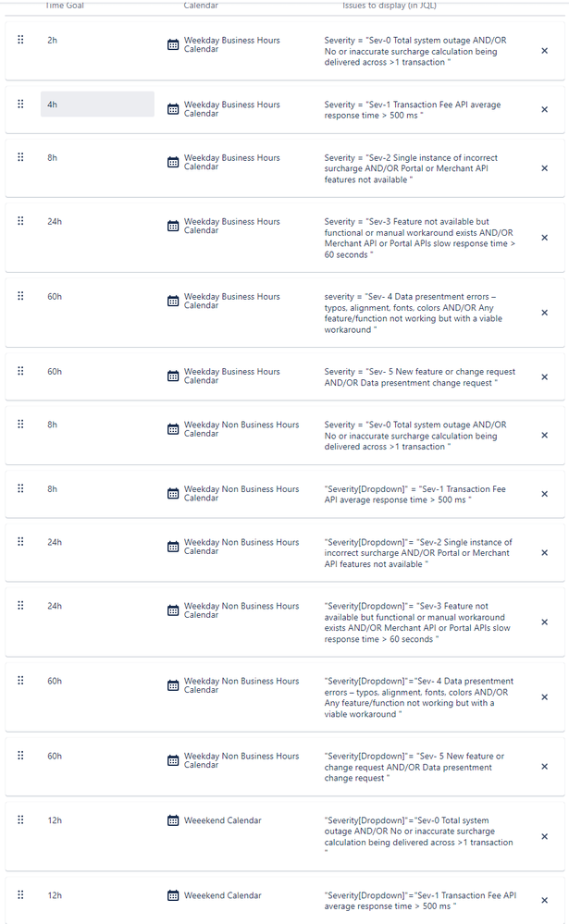
Task: Delete the 4h Sev-1 Transaction Fee goal
Action: 544,110
